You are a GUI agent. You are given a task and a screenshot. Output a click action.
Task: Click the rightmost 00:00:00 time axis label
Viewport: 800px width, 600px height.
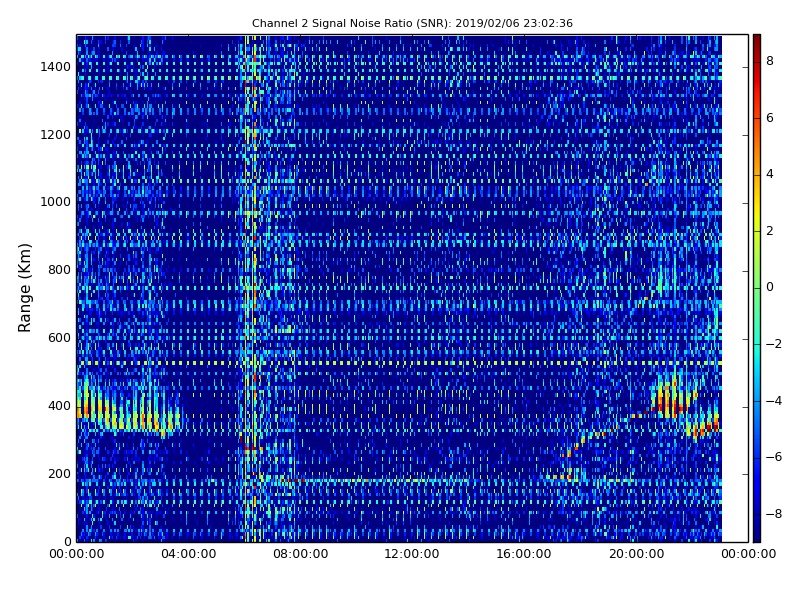[748, 554]
